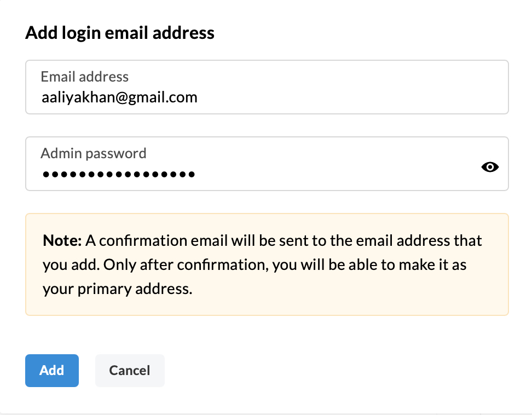Click the word "confirmation email" in the note
The image size is (532, 415).
pyautogui.click(x=151, y=241)
